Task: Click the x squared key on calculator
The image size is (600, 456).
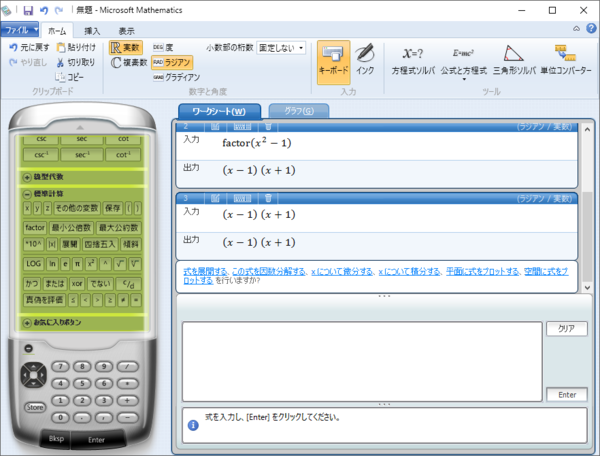Action: [x=91, y=264]
